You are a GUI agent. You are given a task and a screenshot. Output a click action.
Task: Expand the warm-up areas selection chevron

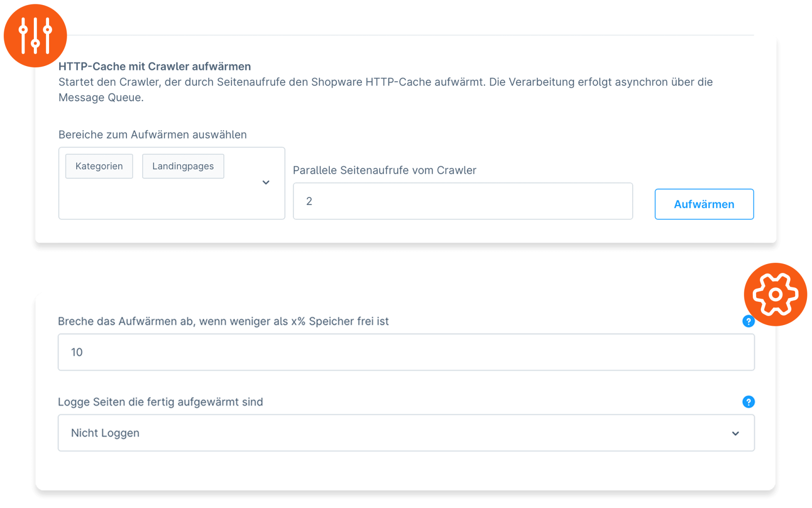tap(266, 182)
